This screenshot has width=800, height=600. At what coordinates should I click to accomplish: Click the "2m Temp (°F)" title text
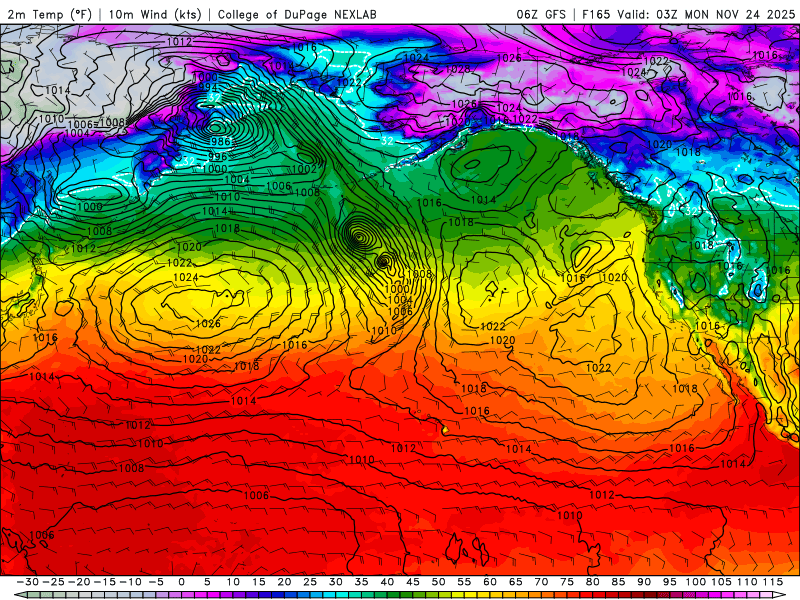(x=49, y=14)
